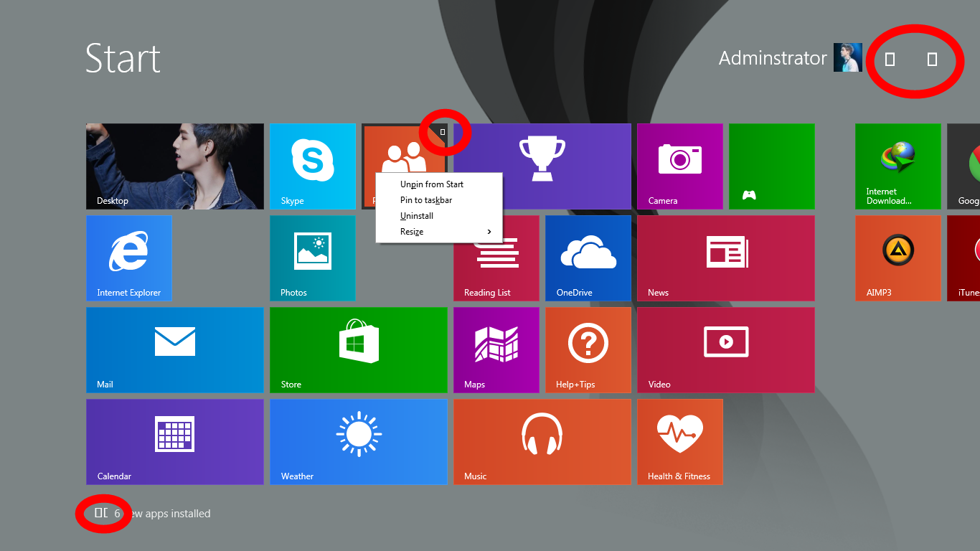Image resolution: width=980 pixels, height=551 pixels.
Task: Open the Internet Explorer tile
Action: tap(128, 258)
